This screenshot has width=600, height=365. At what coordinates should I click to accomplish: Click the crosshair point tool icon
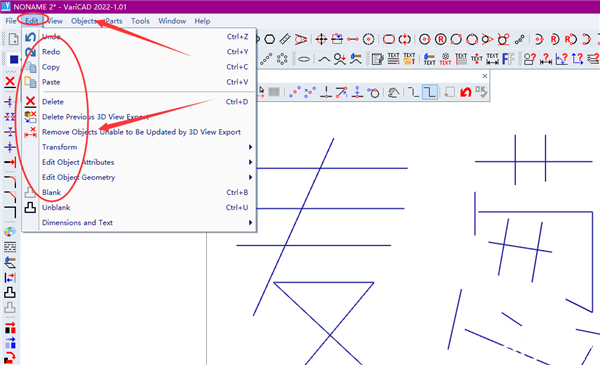321,39
